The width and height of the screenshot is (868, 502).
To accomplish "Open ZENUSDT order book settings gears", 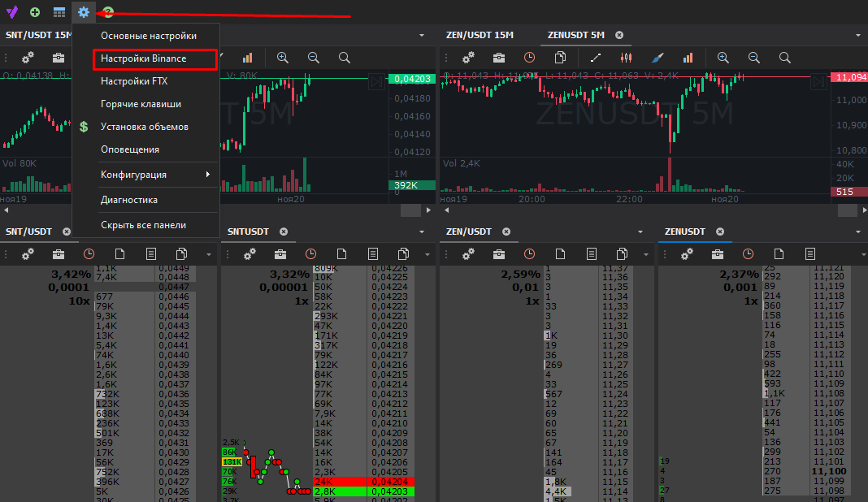I will point(687,254).
